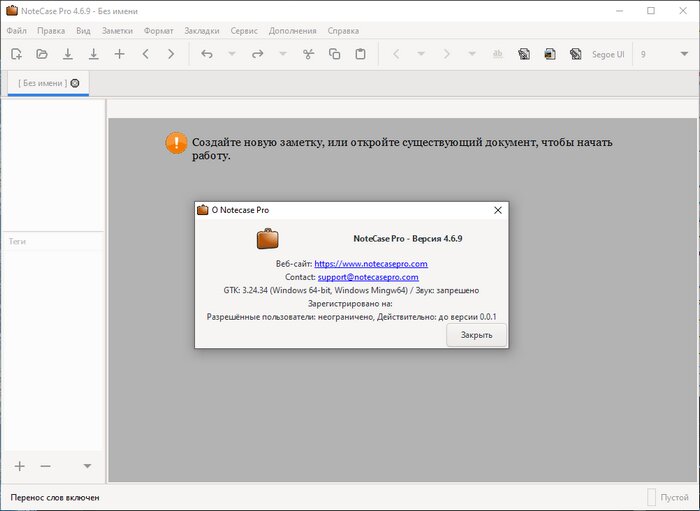Close the [Без имени] tab with its x icon
Screen dimensions: 700x511
(x=75, y=83)
